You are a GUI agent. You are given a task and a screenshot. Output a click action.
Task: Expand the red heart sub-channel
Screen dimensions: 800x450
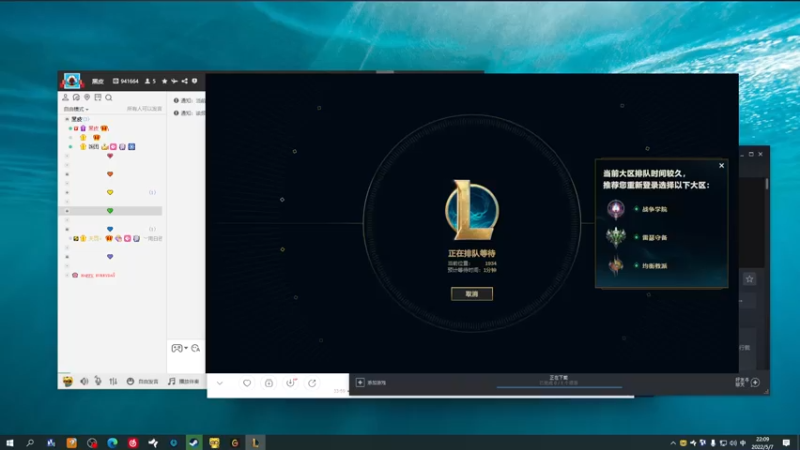click(x=67, y=156)
